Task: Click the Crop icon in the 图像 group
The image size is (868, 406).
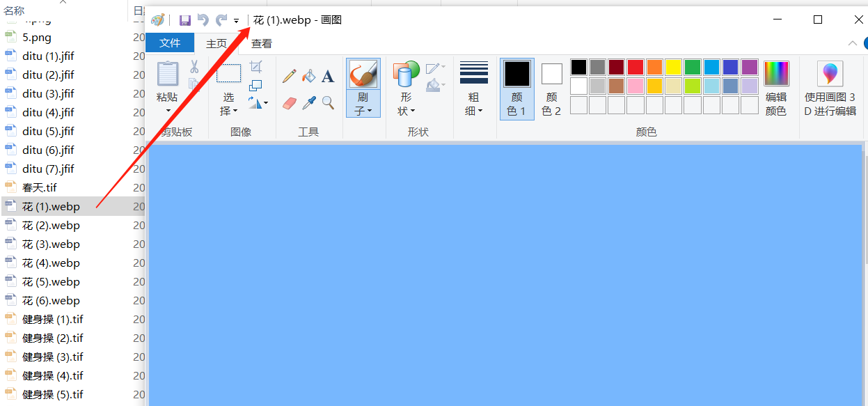Action: [255, 67]
